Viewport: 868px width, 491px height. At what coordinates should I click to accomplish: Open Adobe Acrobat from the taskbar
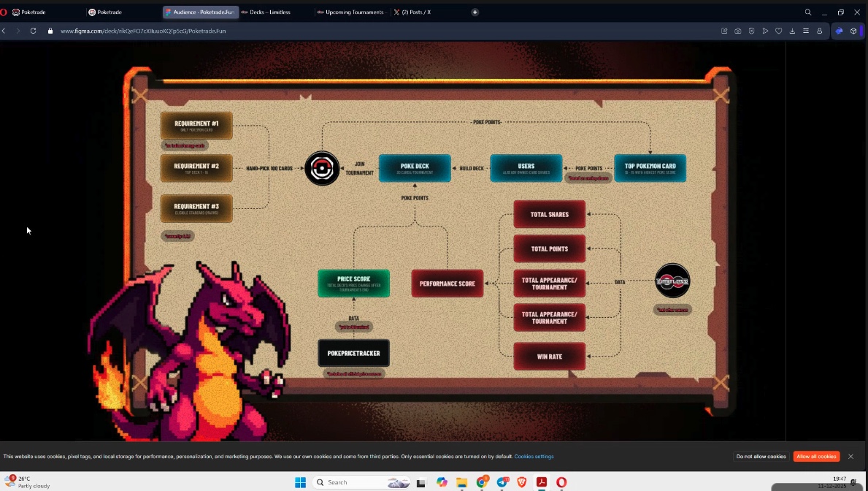[542, 482]
